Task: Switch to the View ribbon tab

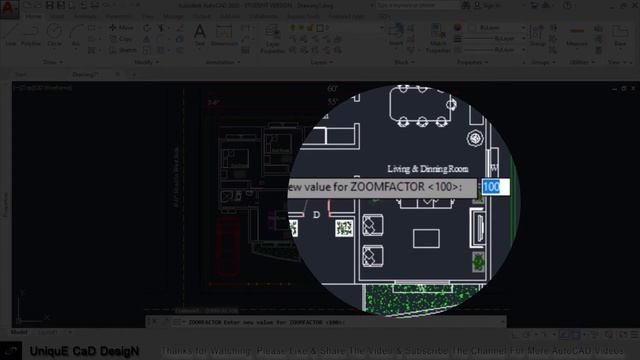Action: pos(148,16)
